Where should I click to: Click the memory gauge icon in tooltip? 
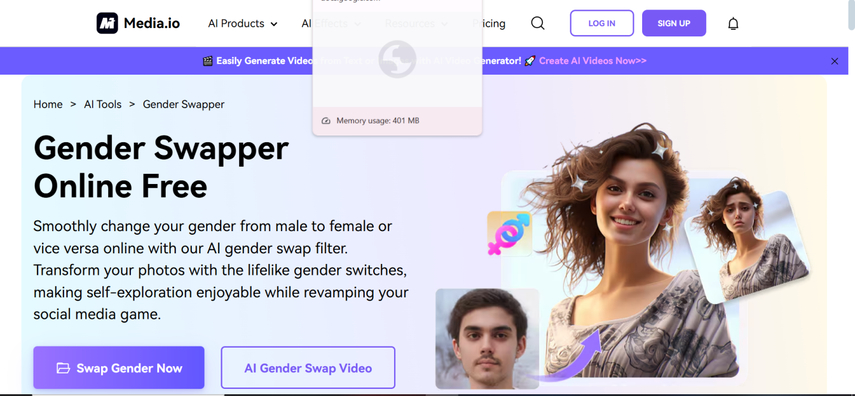326,121
